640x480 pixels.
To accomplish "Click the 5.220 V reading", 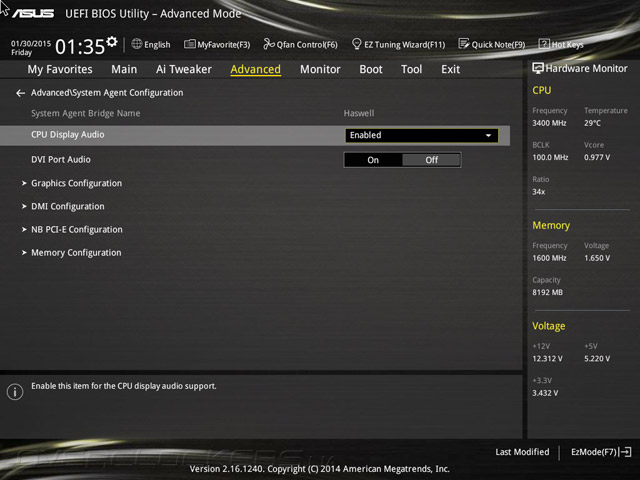I will (597, 359).
